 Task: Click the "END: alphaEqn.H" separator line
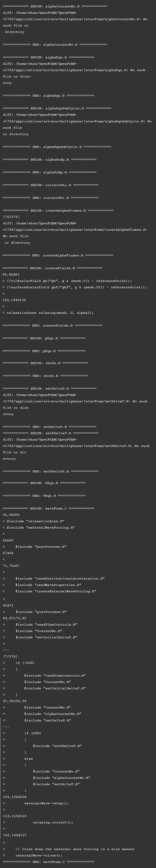click(x=49, y=96)
